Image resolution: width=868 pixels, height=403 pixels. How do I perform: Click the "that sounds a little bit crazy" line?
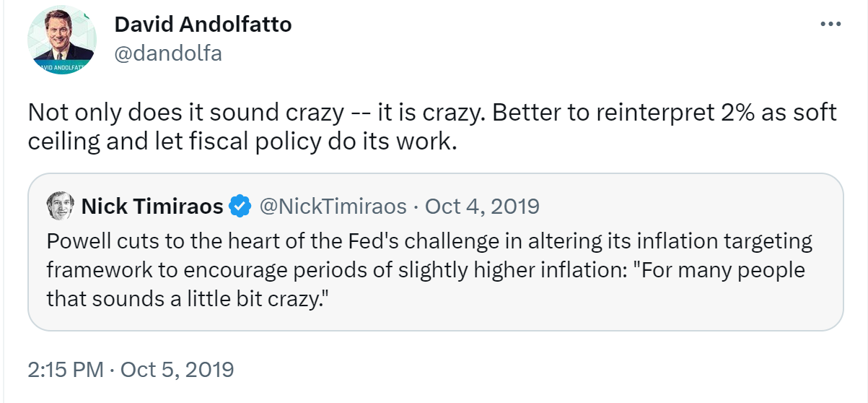click(x=184, y=298)
